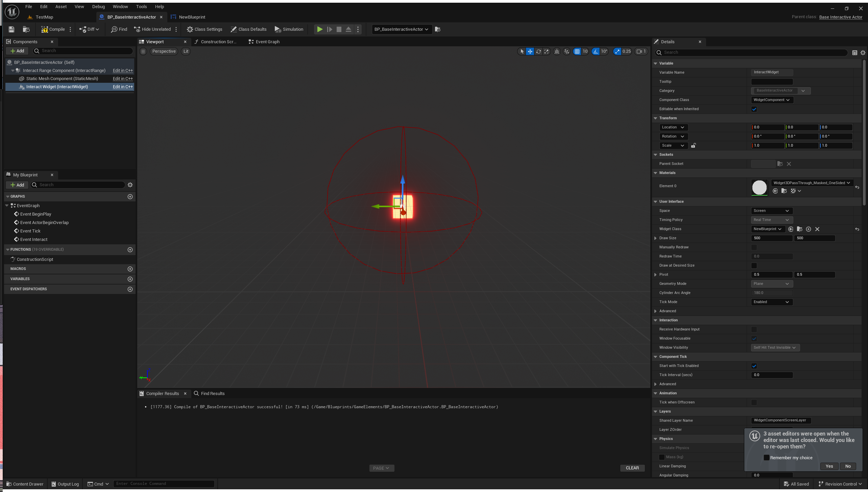Open My Blueprint settings gear
Viewport: 868px width, 492px height.
pos(130,185)
